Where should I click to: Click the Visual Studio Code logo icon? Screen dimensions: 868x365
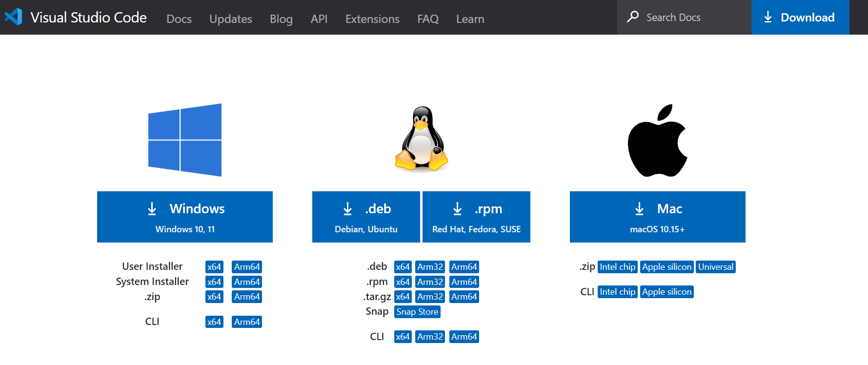pyautogui.click(x=14, y=17)
